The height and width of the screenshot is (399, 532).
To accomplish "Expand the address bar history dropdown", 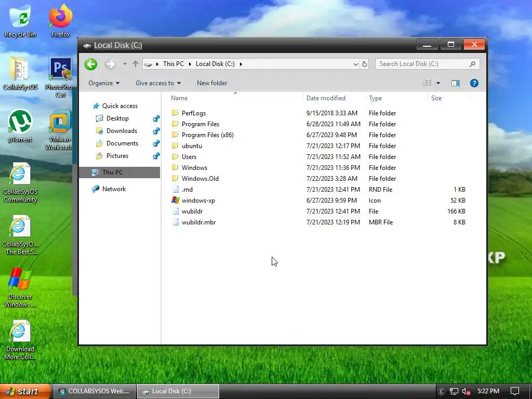I will [x=355, y=64].
